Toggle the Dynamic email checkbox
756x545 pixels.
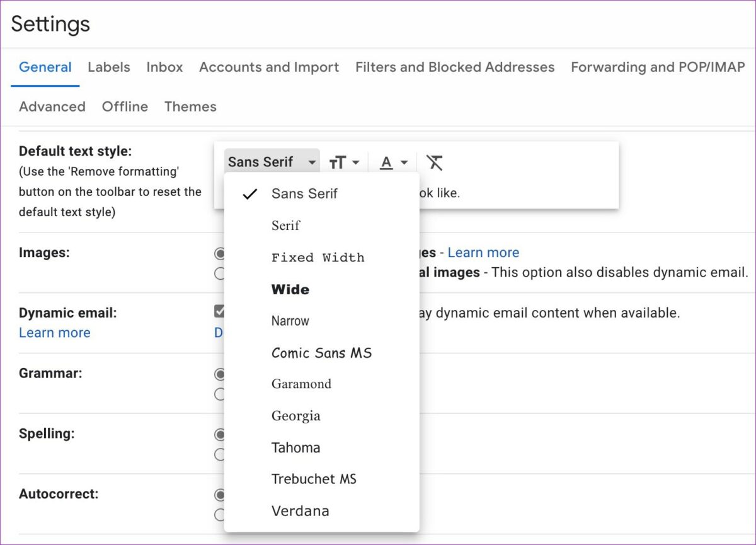pos(220,311)
